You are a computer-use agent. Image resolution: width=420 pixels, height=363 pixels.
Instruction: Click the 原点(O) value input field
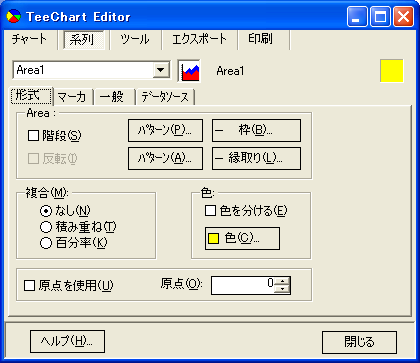(x=242, y=285)
